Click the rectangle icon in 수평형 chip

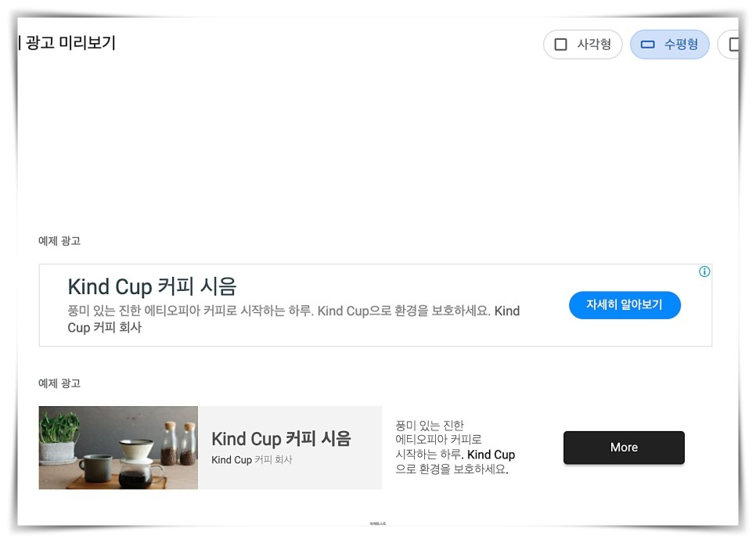click(647, 45)
